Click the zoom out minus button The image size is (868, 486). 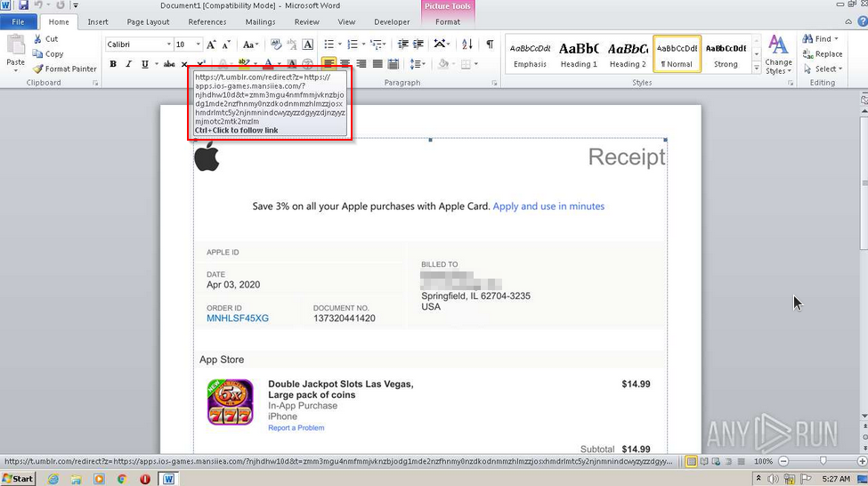pyautogui.click(x=783, y=461)
